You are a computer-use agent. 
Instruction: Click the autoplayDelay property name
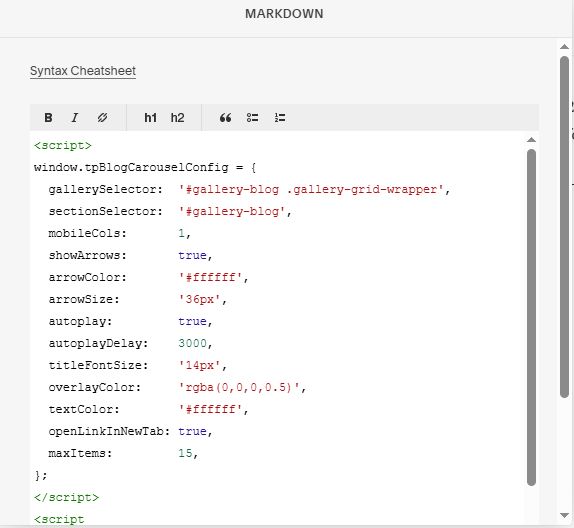(x=98, y=343)
